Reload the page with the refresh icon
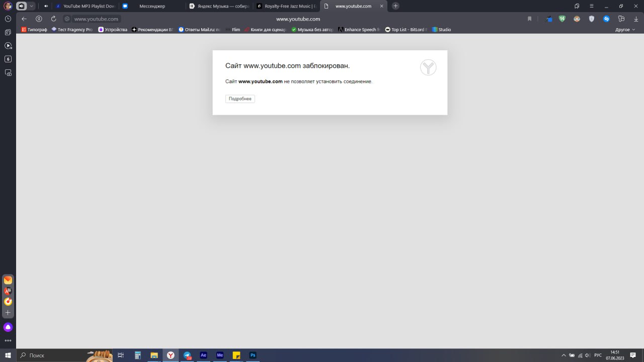The width and height of the screenshot is (644, 362). [x=53, y=19]
